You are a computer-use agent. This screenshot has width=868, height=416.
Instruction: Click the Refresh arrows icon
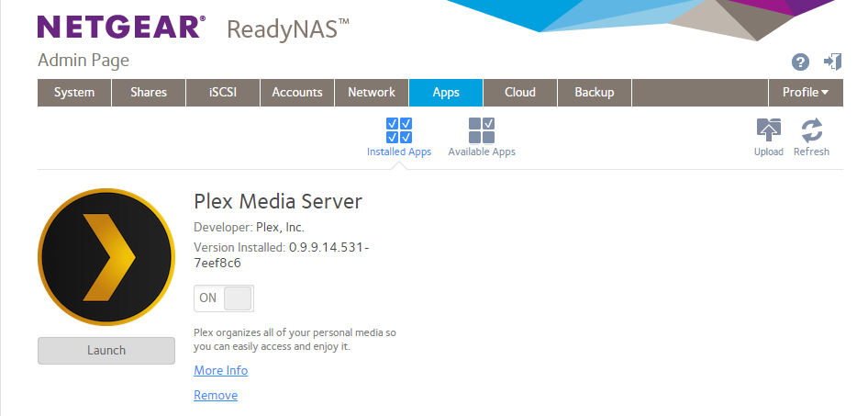pos(811,130)
